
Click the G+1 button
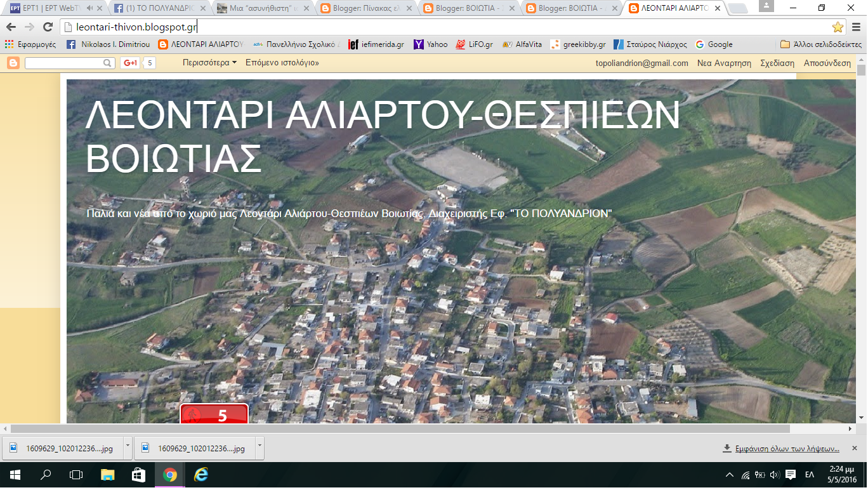pos(131,63)
